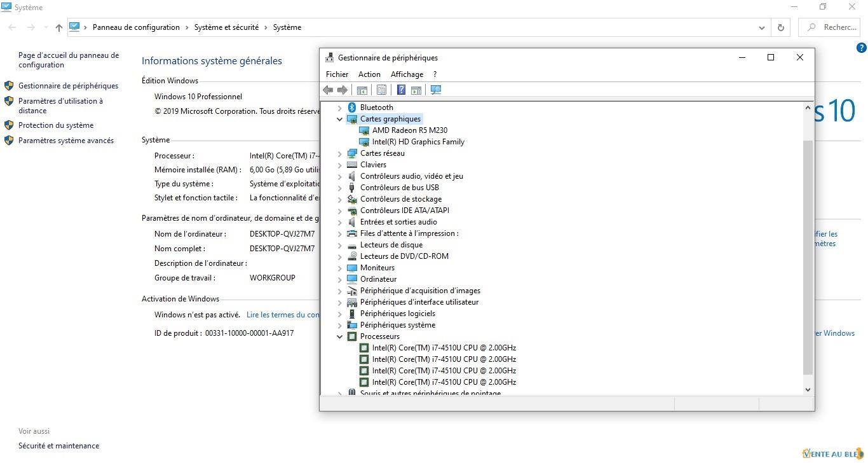Click the Lecteurs de DVD/CD-ROM disc icon

click(x=352, y=256)
